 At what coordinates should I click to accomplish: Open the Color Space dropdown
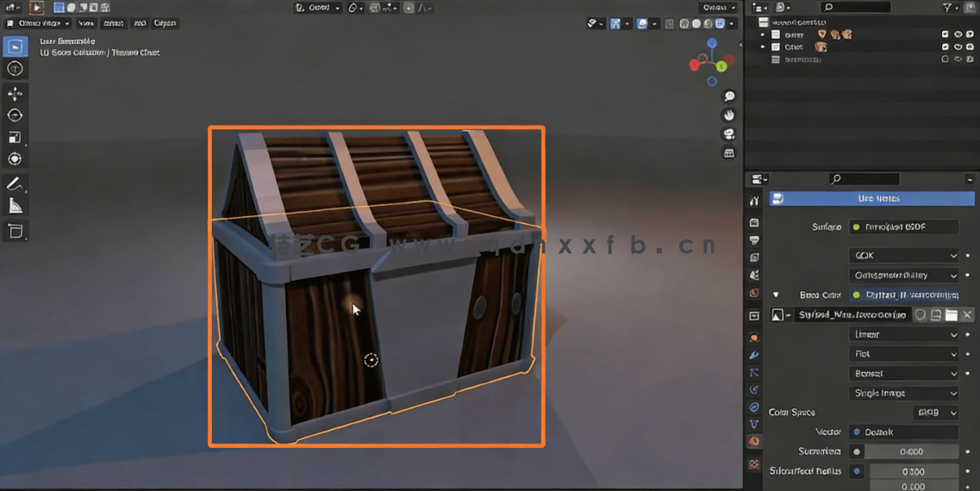[936, 413]
